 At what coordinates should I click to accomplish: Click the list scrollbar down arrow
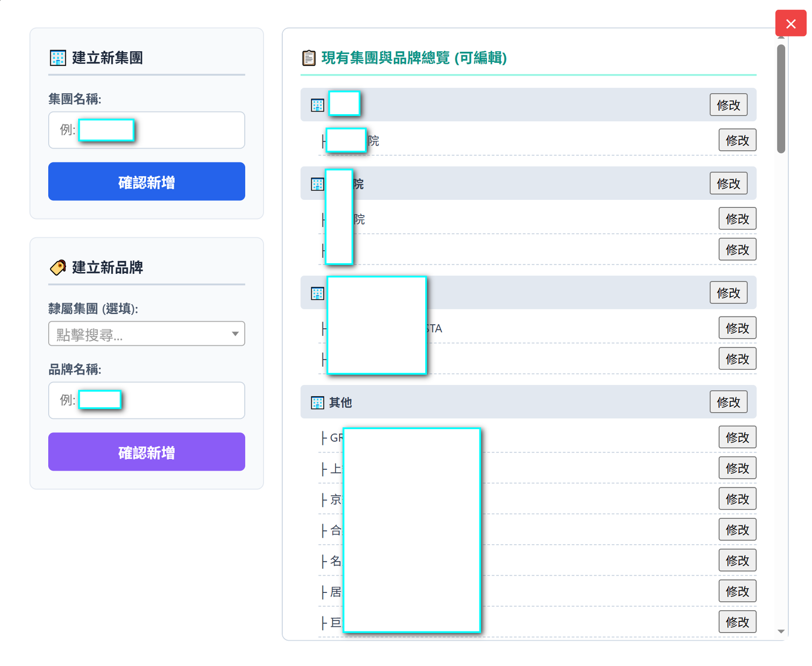[781, 632]
